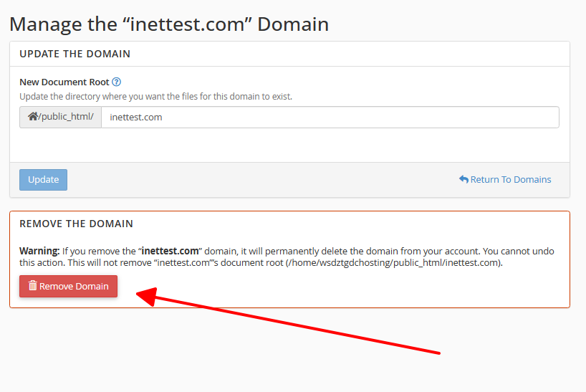Focus the document root field containing inettest.com
586x392 pixels.
[x=330, y=118]
